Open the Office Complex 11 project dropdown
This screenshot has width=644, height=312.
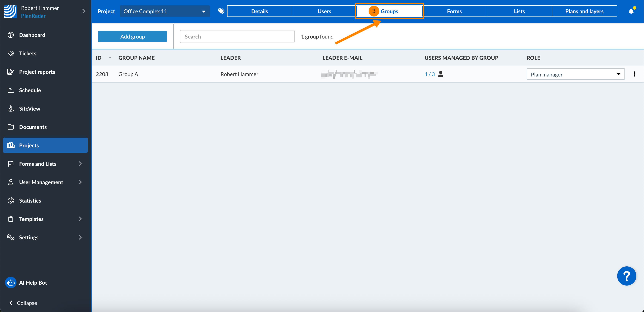(x=164, y=11)
